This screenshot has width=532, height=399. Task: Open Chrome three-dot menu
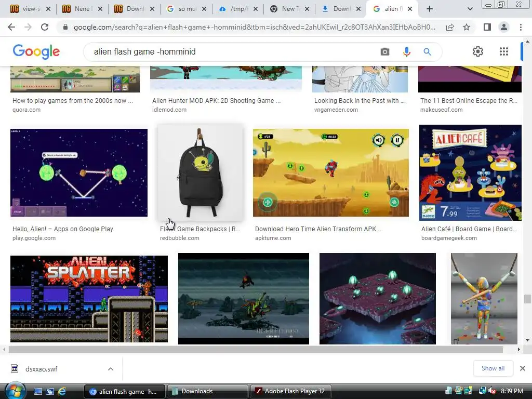(x=521, y=27)
